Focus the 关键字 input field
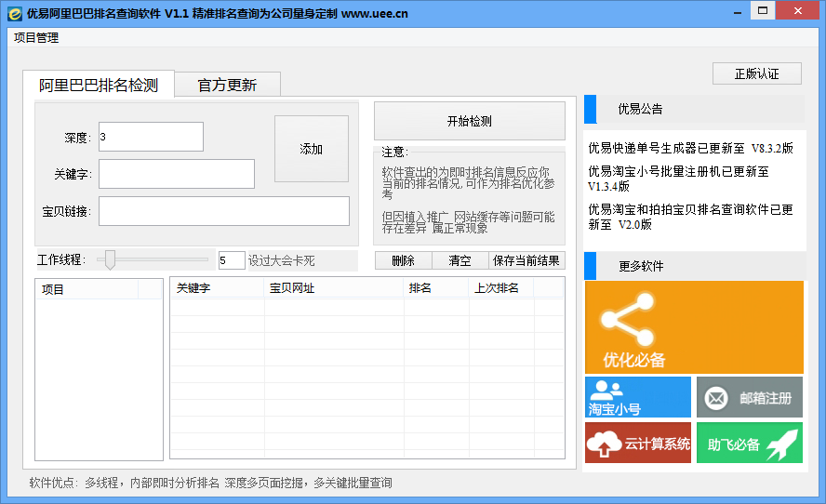 coord(177,174)
